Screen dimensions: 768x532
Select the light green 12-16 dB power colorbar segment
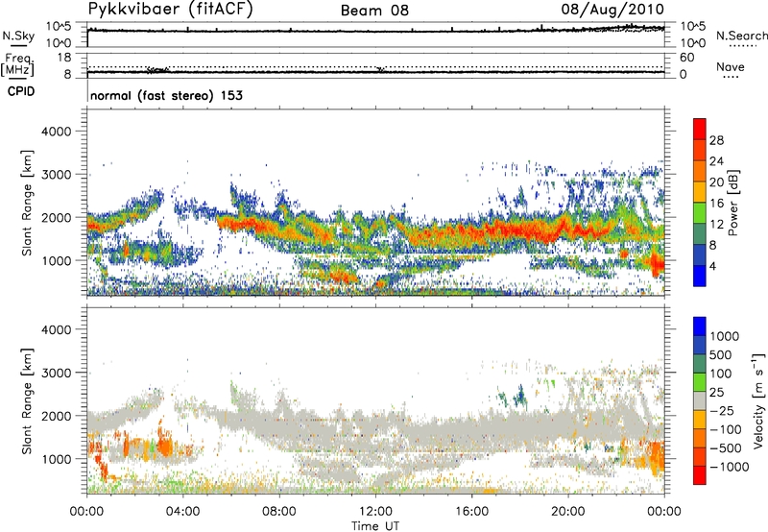(x=700, y=213)
